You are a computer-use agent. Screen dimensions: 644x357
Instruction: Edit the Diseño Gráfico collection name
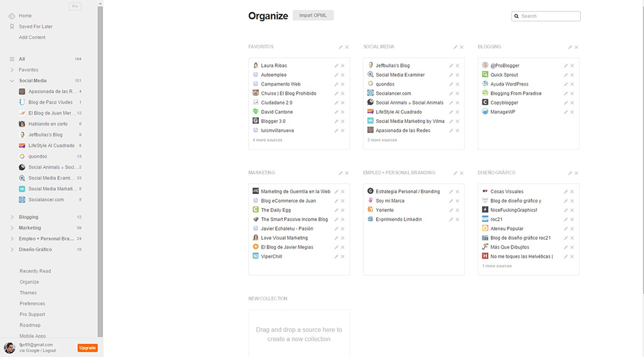pyautogui.click(x=570, y=173)
